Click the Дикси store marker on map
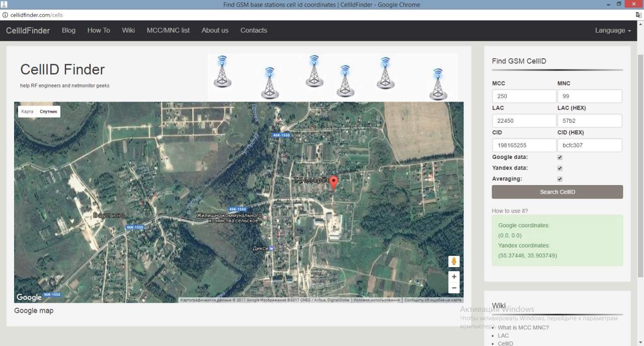The image size is (644, 346). point(272,248)
